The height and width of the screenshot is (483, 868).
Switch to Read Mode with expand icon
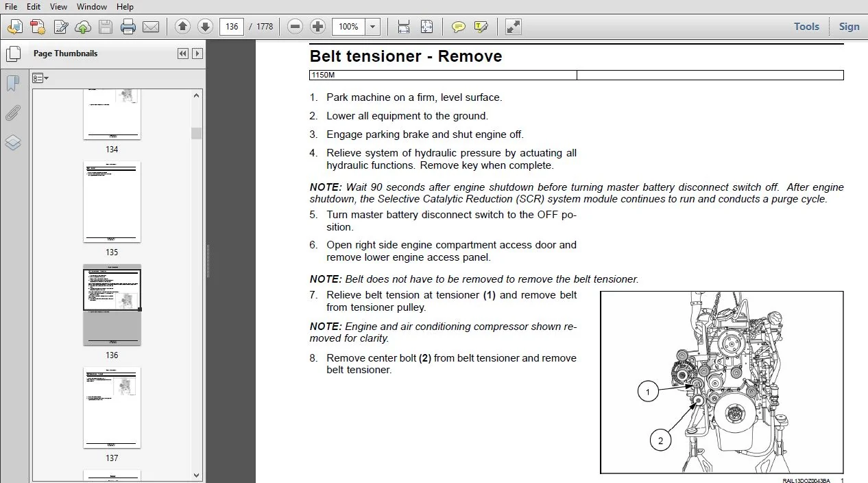(x=513, y=27)
